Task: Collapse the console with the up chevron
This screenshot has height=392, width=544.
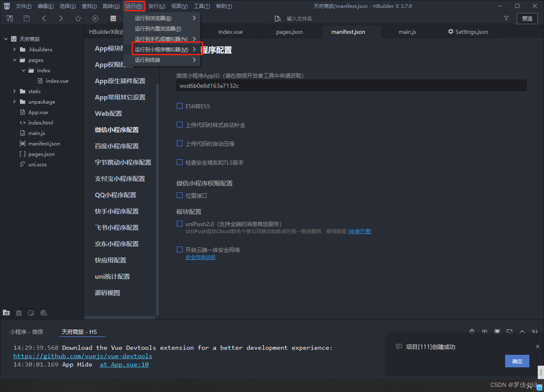Action: [522, 331]
